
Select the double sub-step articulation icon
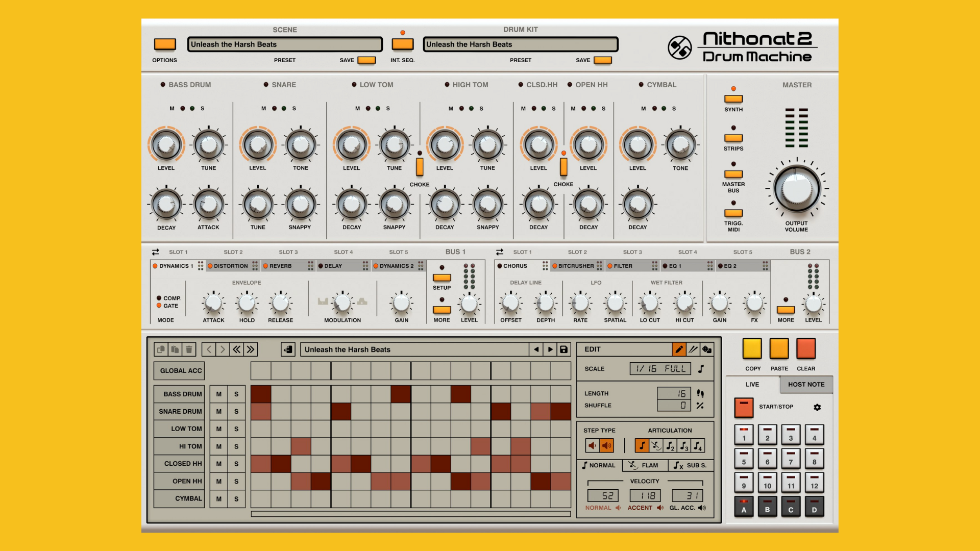[670, 445]
